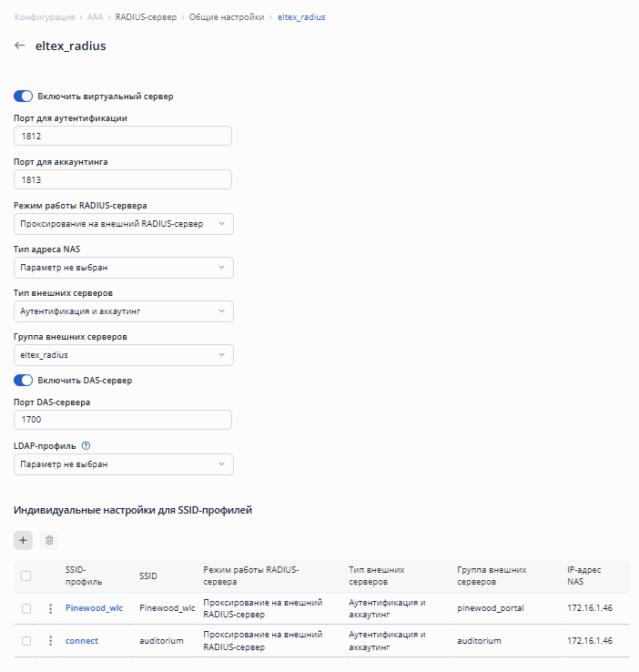Open the external servers group dropdown

124,355
